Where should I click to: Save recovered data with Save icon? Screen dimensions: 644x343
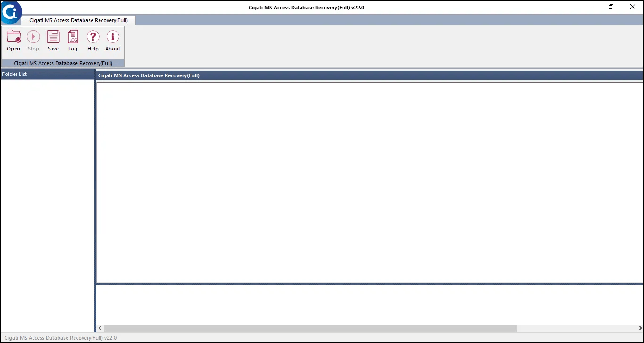point(53,37)
